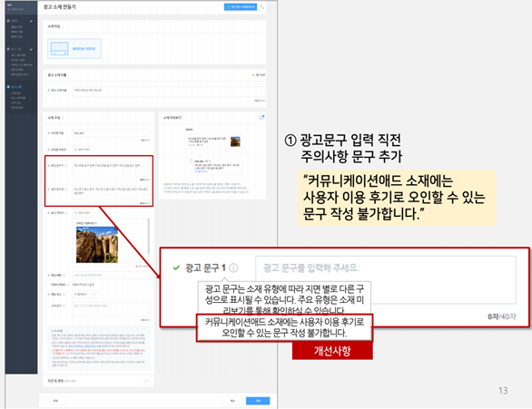The width and height of the screenshot is (532, 409).
Task: Click the second checked step in the sidebar
Action: [20, 49]
